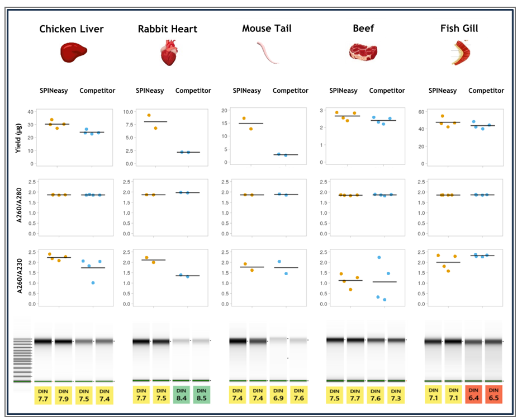Select the mouse tail image
Image resolution: width=522 pixels, height=420 pixels.
point(268,53)
